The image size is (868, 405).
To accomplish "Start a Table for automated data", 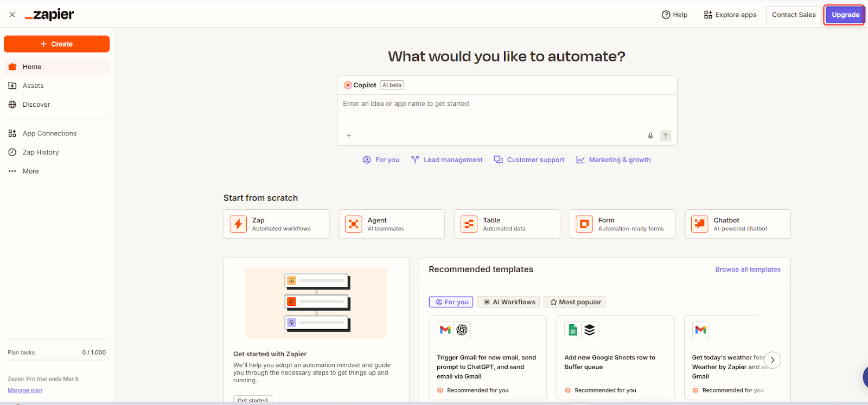I will click(507, 224).
